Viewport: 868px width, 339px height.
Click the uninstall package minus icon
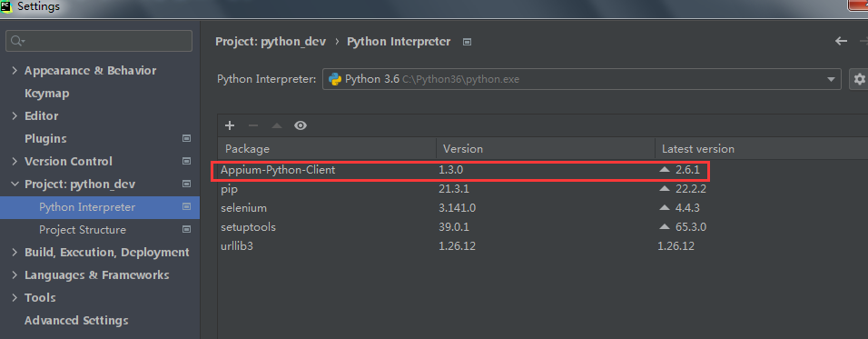pos(253,125)
